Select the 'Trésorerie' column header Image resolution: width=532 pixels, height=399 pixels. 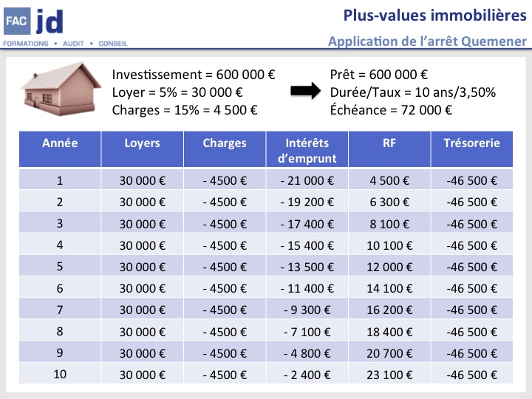(471, 143)
